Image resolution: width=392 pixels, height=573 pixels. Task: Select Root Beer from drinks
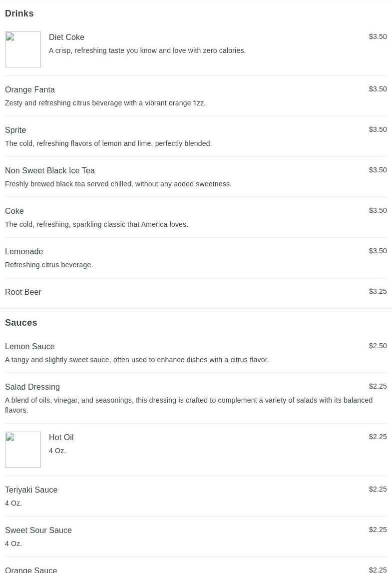23,292
